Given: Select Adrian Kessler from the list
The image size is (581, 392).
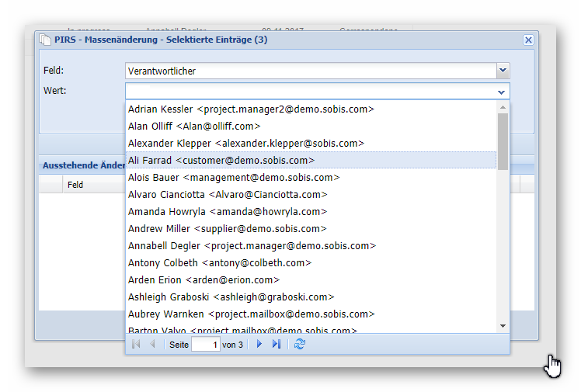Looking at the screenshot, I should pos(251,109).
